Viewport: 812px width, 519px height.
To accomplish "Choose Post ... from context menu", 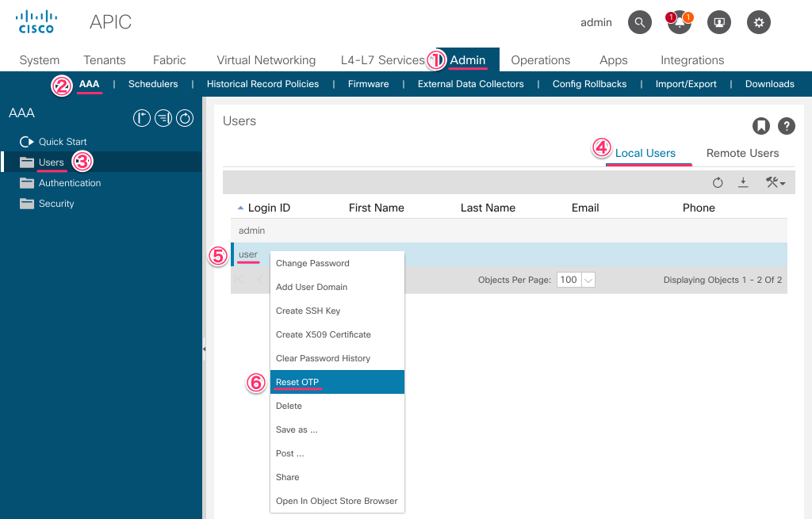I will click(337, 454).
